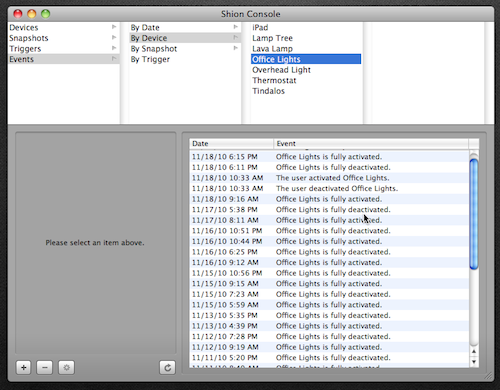Select the 11/12/10 9:19 AM event row
The height and width of the screenshot is (390, 500).
[329, 347]
